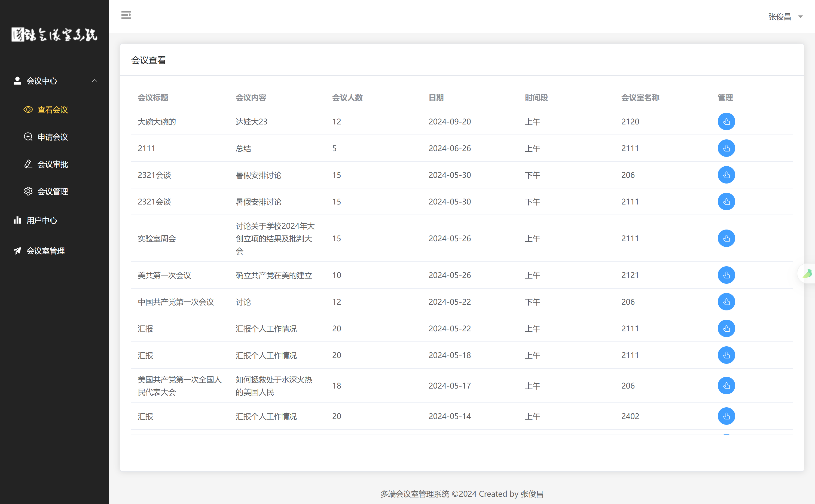Screen dimensions: 815x504
Task: Open the 申请会议 menu item
Action: (53, 137)
